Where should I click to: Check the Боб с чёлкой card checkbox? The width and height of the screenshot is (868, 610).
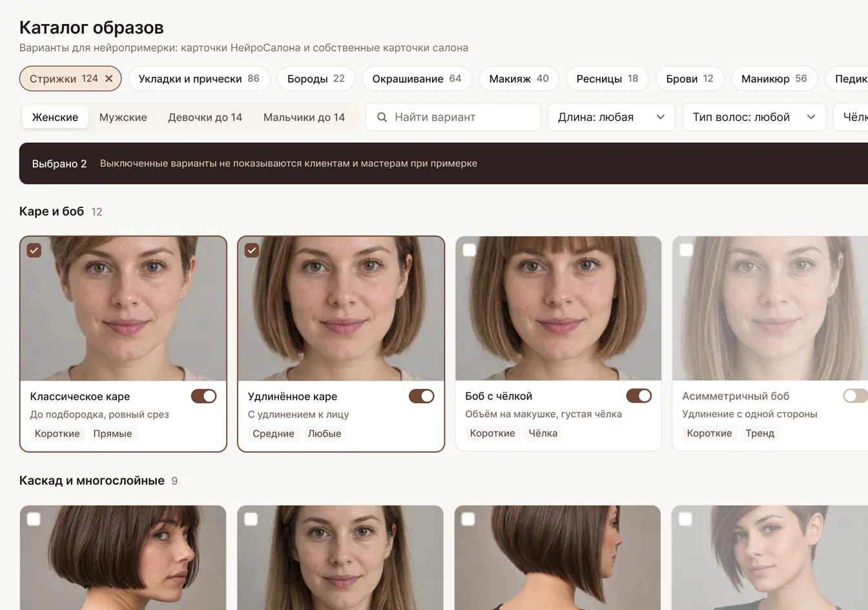click(470, 250)
